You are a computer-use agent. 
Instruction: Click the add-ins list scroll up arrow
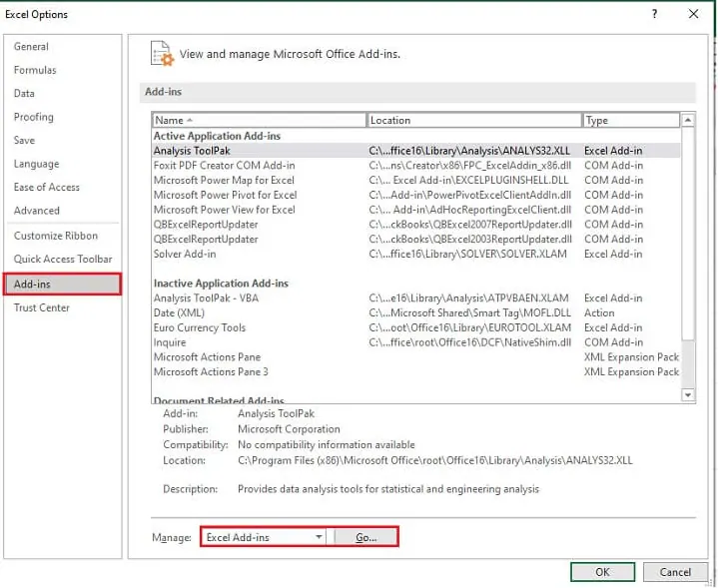[x=688, y=120]
